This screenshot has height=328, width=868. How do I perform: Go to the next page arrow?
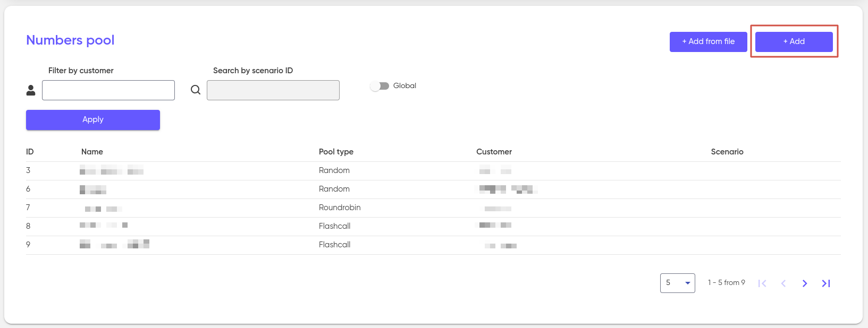click(805, 283)
